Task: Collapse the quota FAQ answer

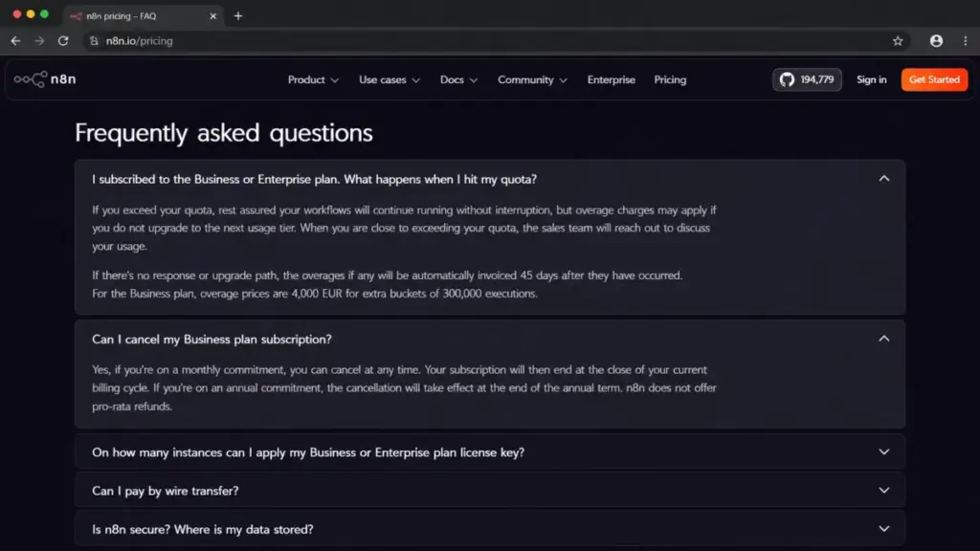Action: pos(883,179)
